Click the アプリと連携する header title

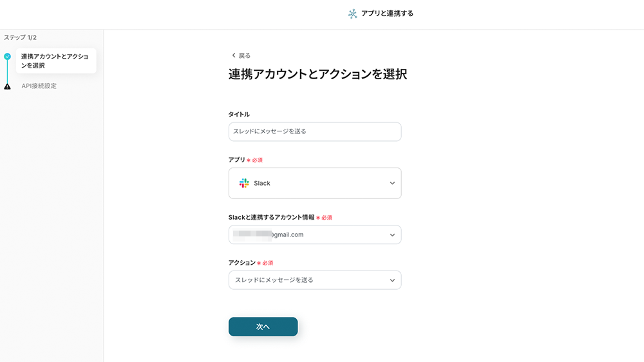click(x=387, y=14)
